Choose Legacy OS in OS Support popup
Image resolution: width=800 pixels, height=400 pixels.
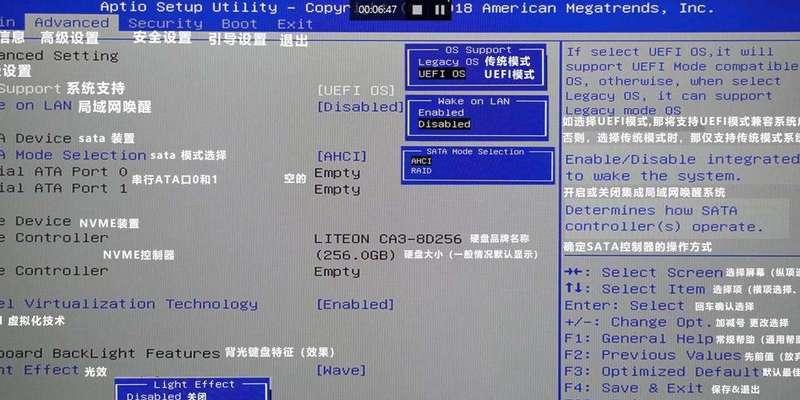pyautogui.click(x=441, y=62)
